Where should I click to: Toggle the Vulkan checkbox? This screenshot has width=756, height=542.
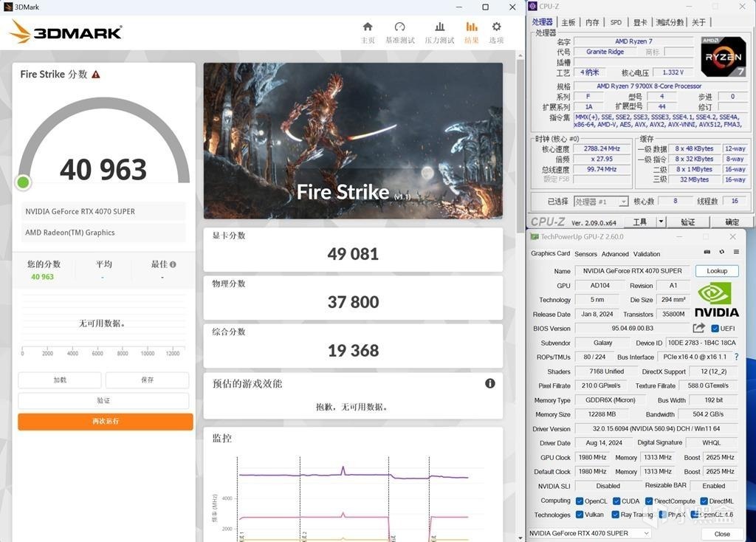(x=580, y=515)
